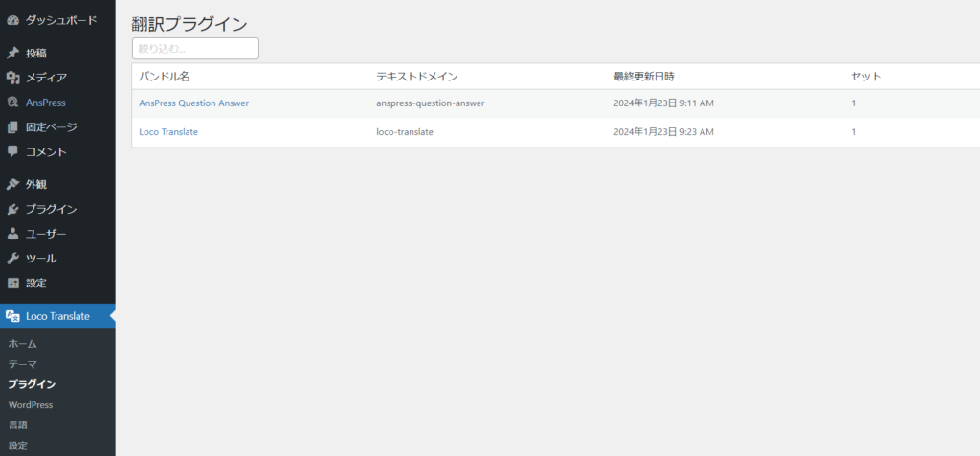Select 言語 in Loco Translate submenu

(17, 424)
